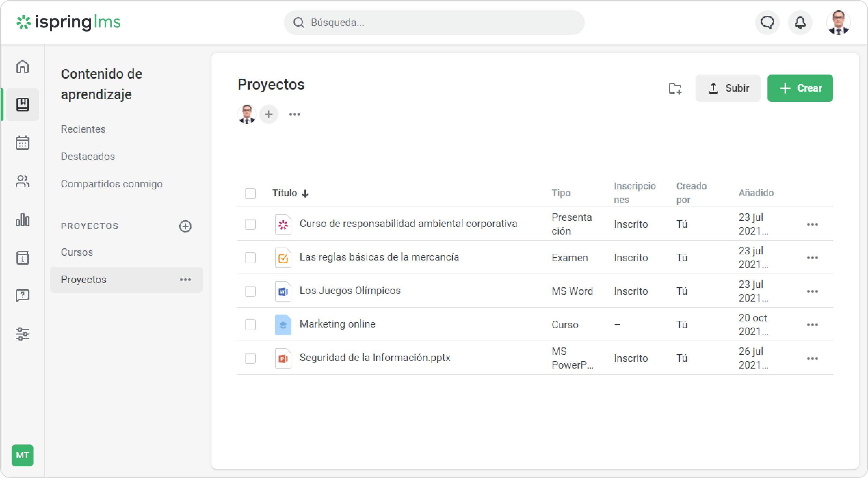Viewport: 868px width, 478px height.
Task: Go to Recientes section
Action: click(x=83, y=129)
